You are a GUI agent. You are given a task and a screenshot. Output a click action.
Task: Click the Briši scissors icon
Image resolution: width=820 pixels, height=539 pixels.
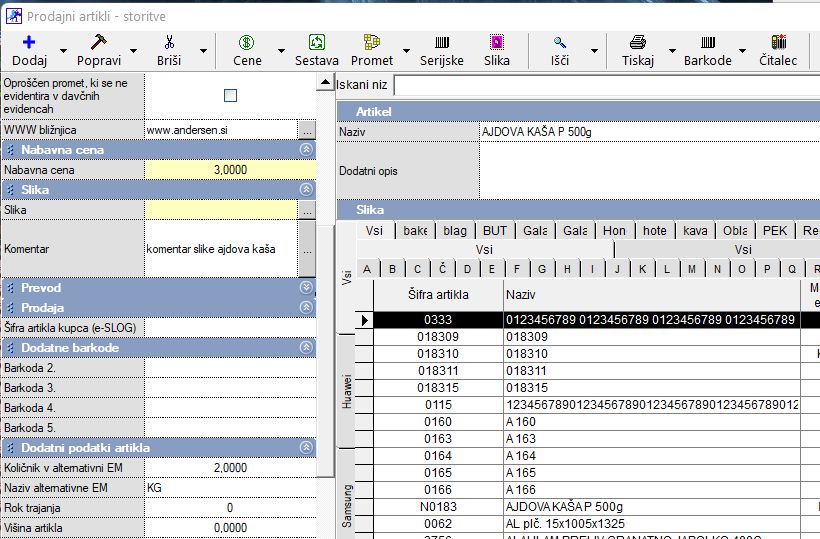pos(169,42)
